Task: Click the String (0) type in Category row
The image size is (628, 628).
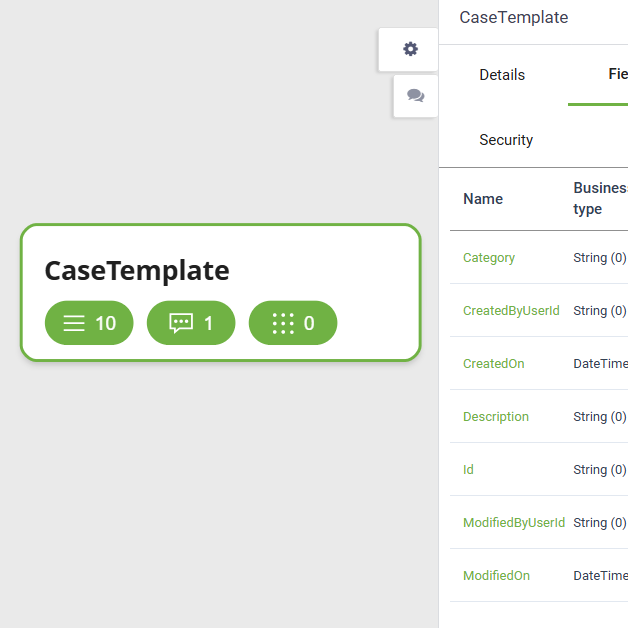Action: (x=599, y=258)
